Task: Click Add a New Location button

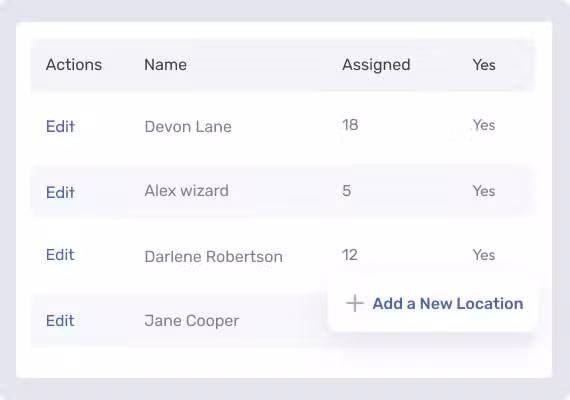Action: pyautogui.click(x=432, y=304)
